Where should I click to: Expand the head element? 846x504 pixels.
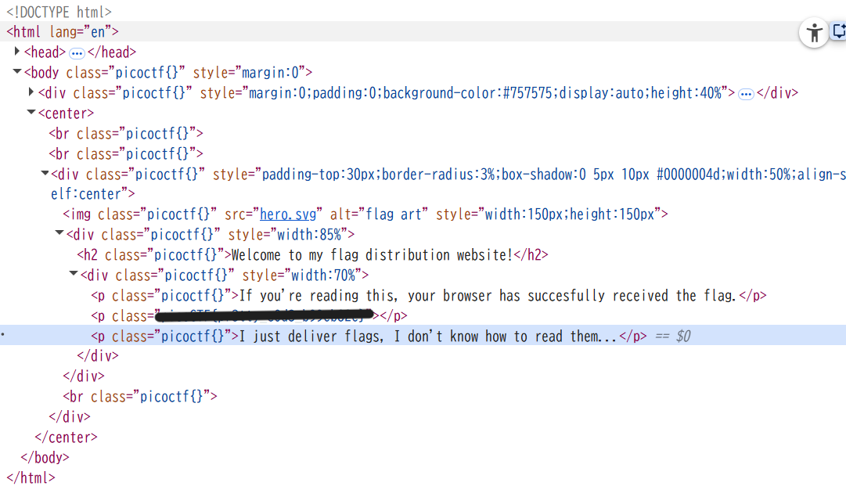[18, 52]
